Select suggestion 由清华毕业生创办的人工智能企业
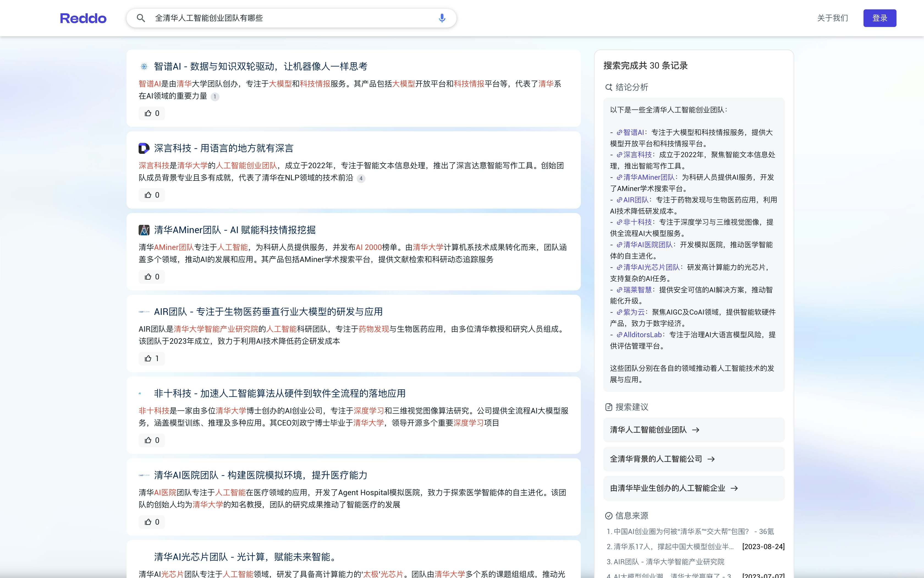This screenshot has width=924, height=578. (x=694, y=488)
